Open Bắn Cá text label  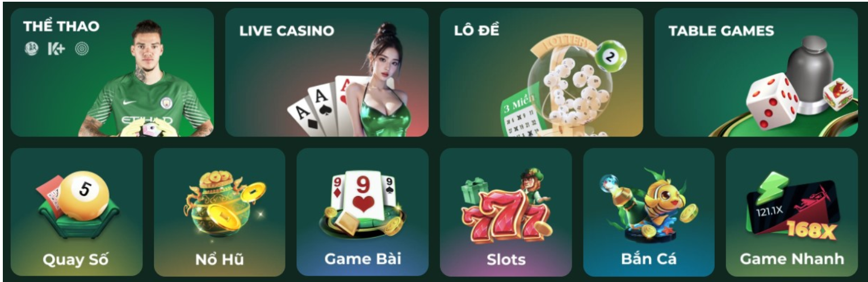(x=649, y=259)
